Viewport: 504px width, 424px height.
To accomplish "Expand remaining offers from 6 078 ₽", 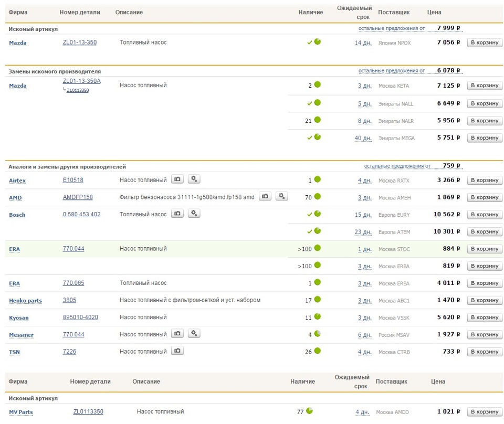I will pos(392,71).
